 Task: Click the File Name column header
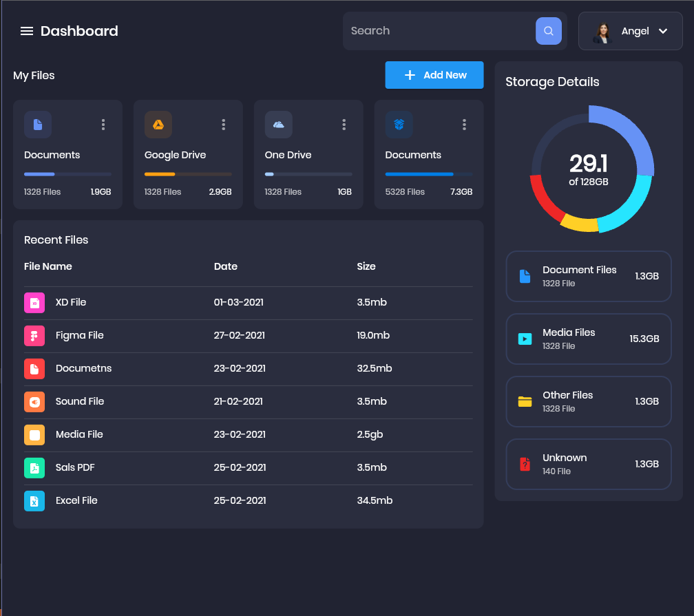tap(48, 266)
